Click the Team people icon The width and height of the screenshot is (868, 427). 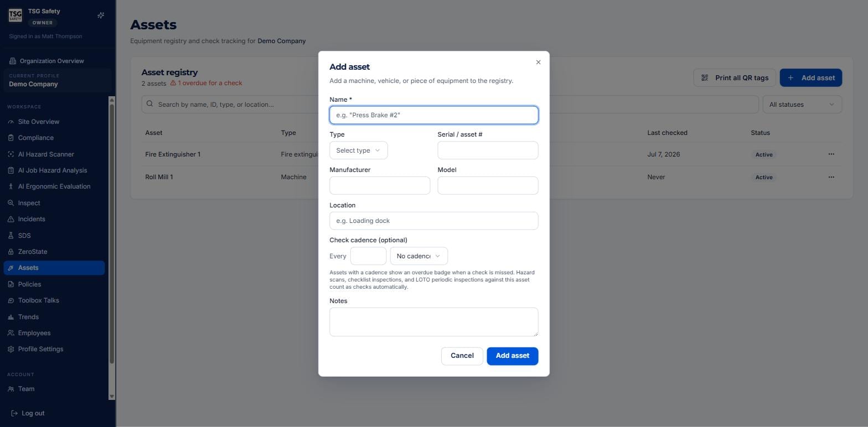click(11, 389)
